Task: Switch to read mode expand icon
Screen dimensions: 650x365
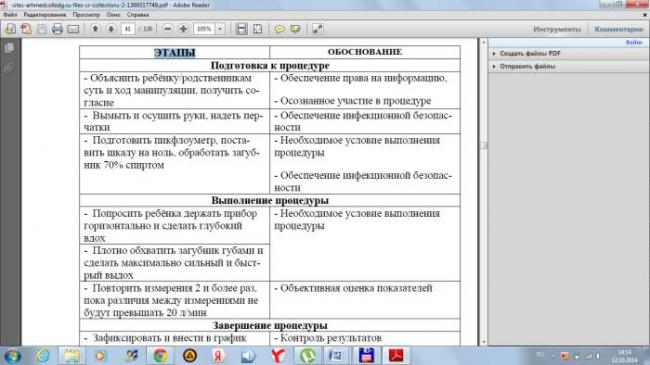Action: click(x=318, y=29)
